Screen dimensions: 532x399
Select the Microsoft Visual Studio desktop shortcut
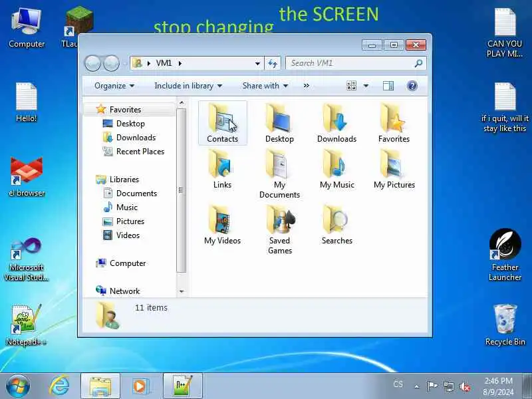[x=27, y=259]
